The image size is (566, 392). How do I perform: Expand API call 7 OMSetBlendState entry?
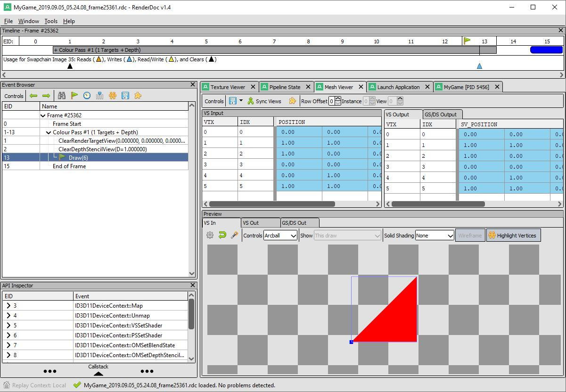tap(8, 345)
